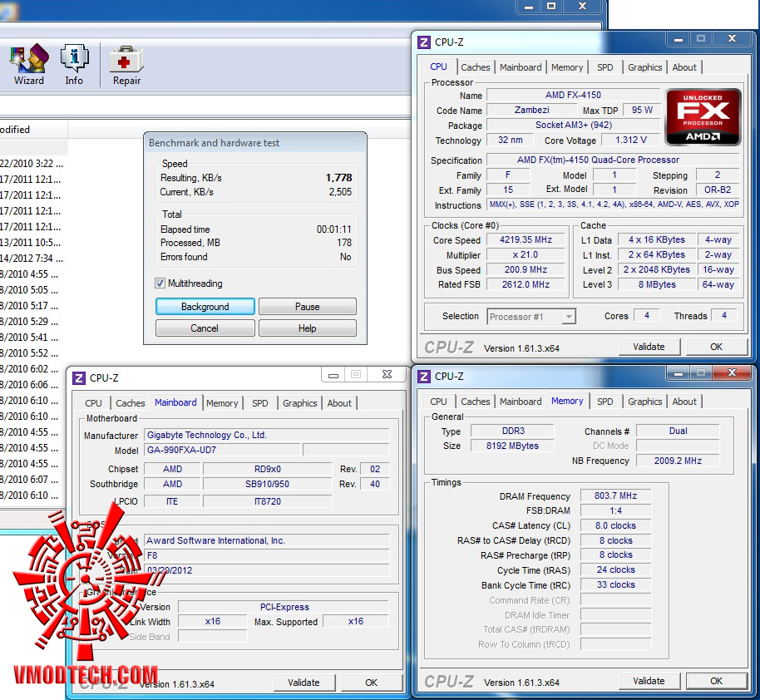Click the CPU-Z title icon in the Memory window
The image size is (760, 700).
[423, 376]
